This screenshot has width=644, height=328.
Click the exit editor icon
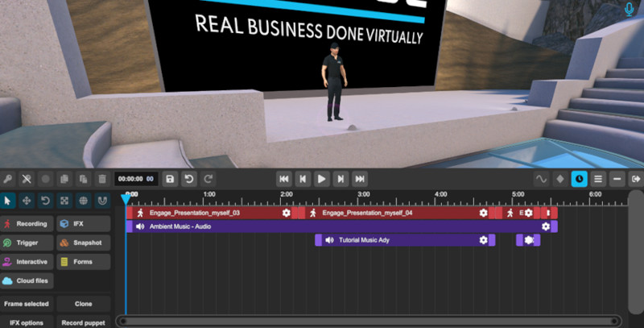tap(636, 179)
